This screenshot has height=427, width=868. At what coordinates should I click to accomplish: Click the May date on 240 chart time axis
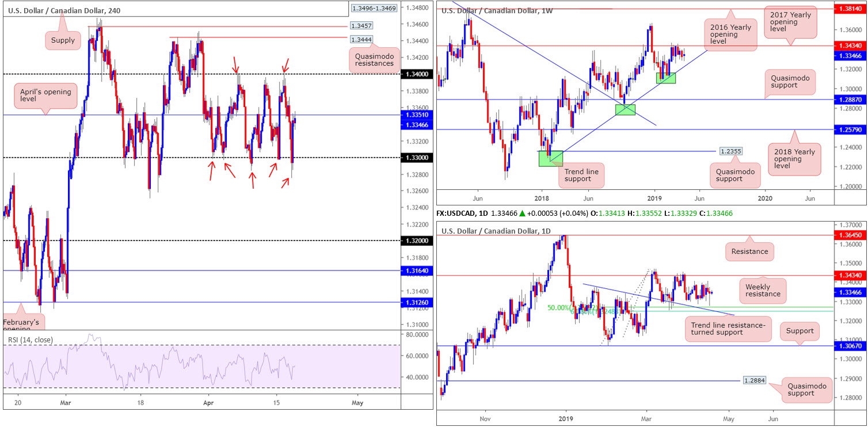(x=357, y=403)
